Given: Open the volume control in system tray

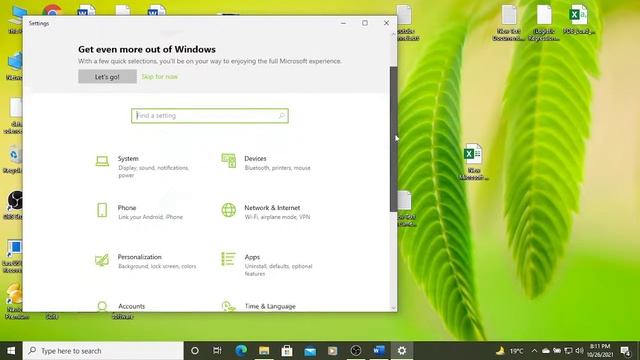Looking at the screenshot, I should tap(579, 351).
